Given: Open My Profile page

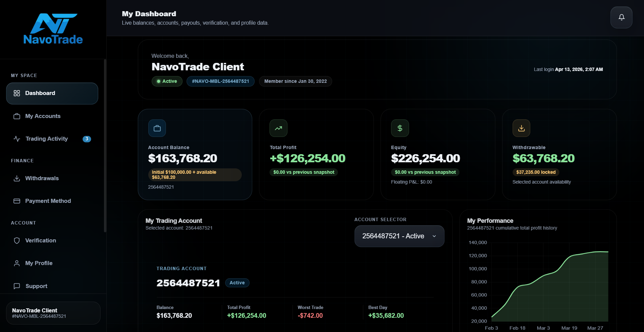Looking at the screenshot, I should [52, 263].
